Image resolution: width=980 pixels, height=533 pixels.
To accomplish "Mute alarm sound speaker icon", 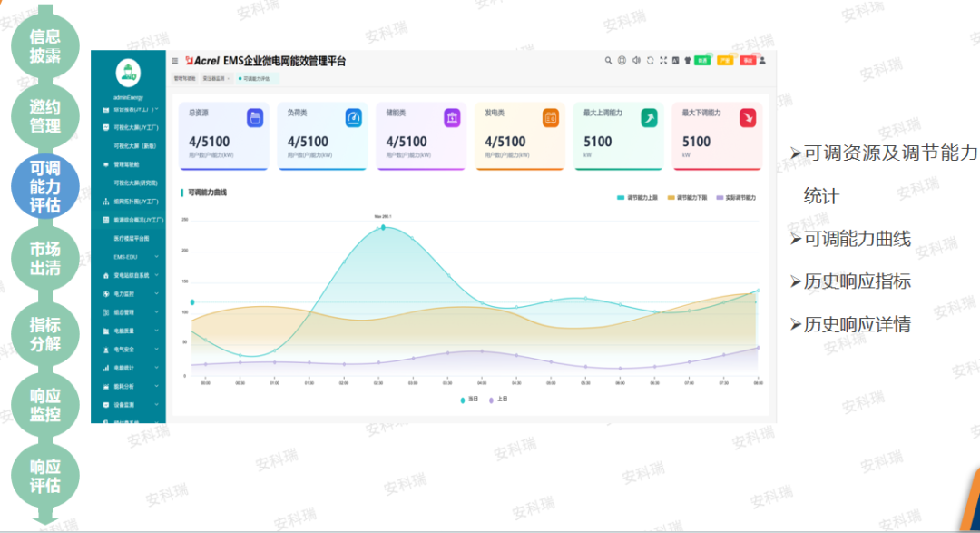I will click(636, 61).
